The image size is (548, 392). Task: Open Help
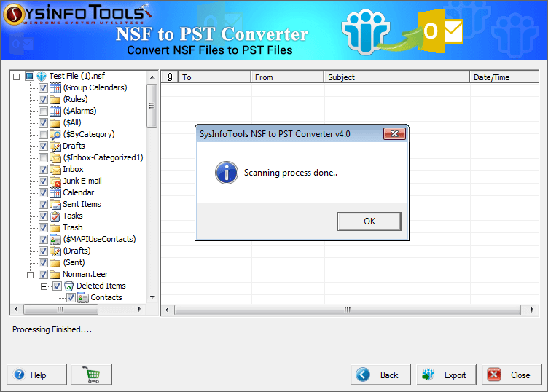point(36,375)
